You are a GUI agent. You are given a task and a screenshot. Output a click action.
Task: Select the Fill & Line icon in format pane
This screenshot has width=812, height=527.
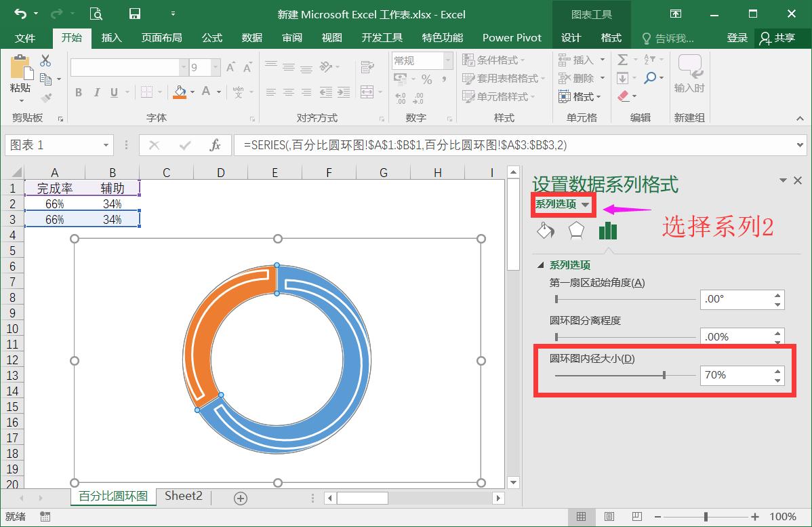[546, 231]
